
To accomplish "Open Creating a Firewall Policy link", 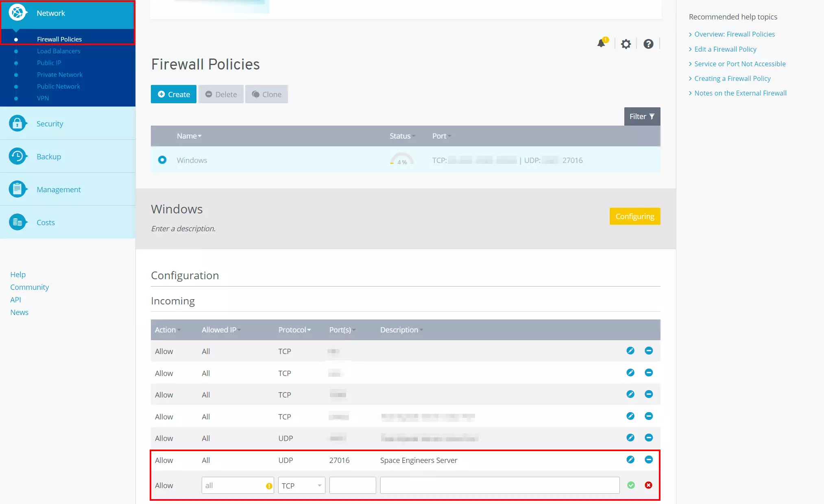I will click(732, 78).
